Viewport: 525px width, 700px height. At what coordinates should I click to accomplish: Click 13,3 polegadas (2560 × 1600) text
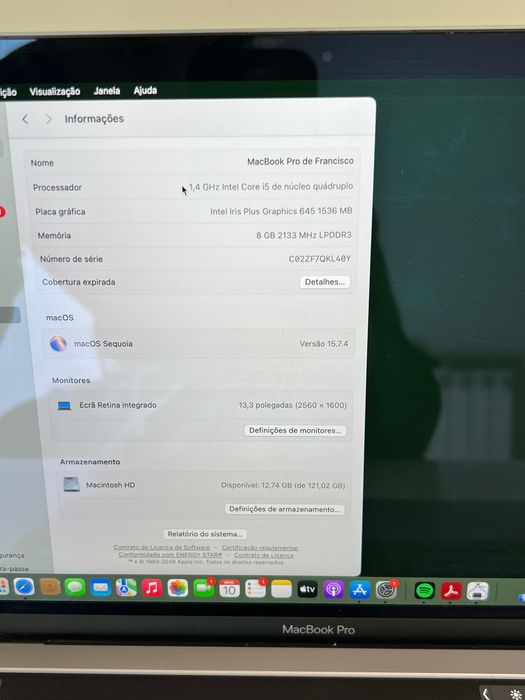point(292,405)
